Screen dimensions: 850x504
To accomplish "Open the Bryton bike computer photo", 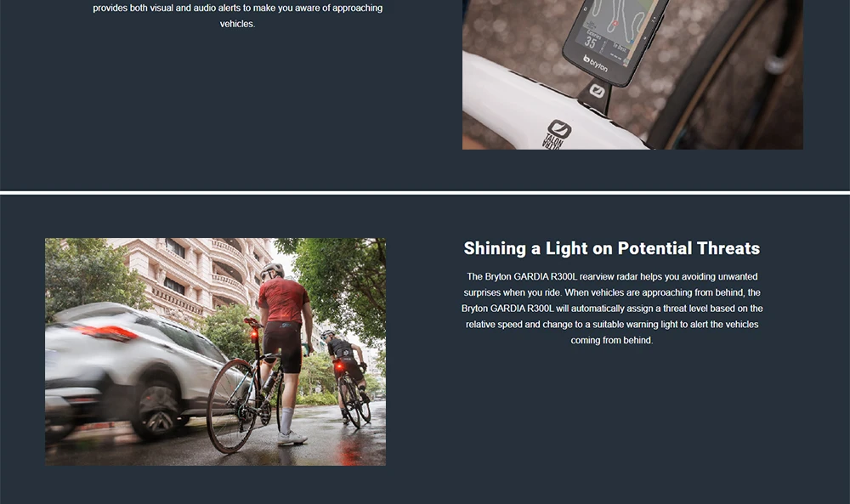I will coord(632,74).
